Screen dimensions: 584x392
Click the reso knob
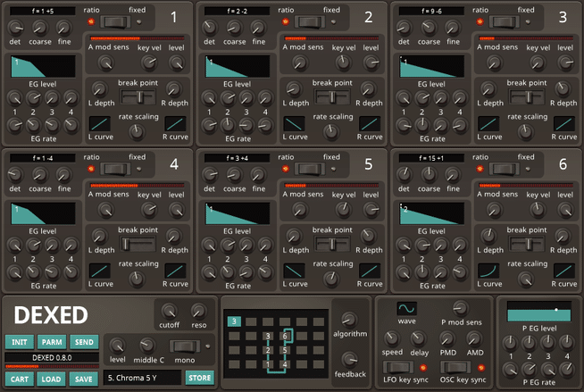[x=198, y=312]
